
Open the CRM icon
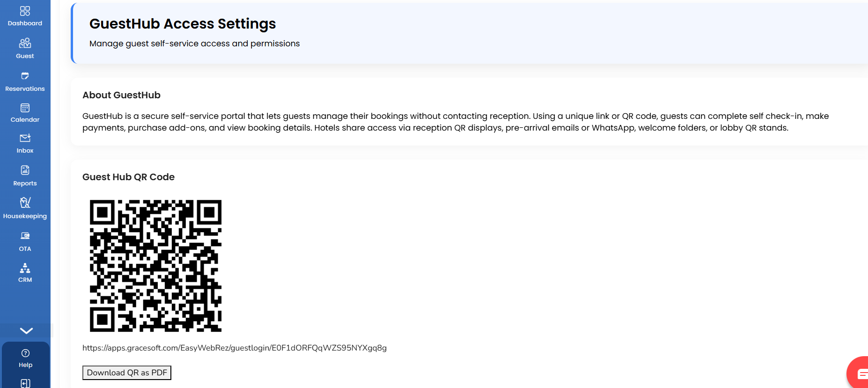coord(25,268)
